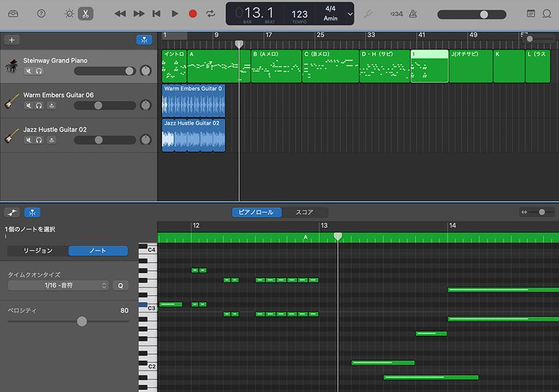Toggle the Cycle loop mode
The image size is (559, 392).
click(211, 14)
